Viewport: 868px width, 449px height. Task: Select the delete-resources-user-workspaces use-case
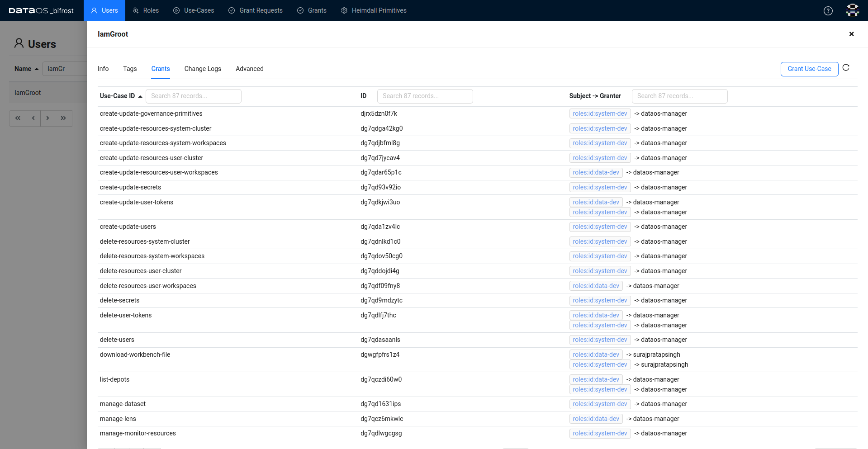(148, 286)
